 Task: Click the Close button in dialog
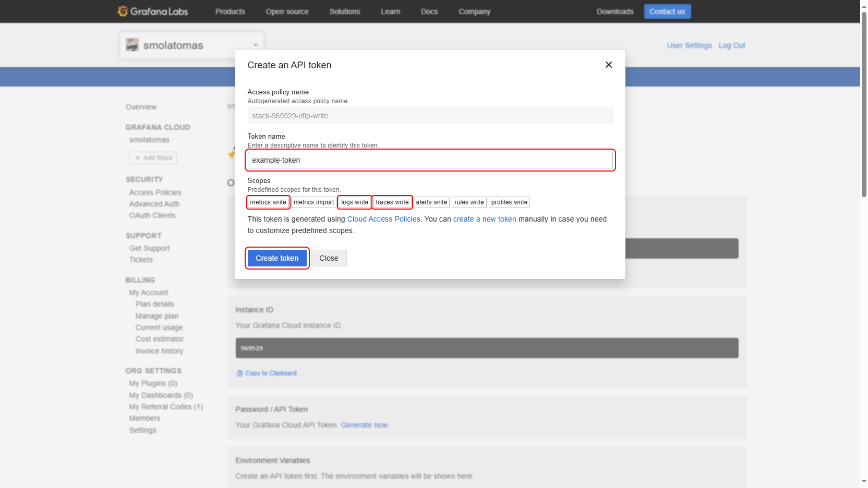(329, 258)
